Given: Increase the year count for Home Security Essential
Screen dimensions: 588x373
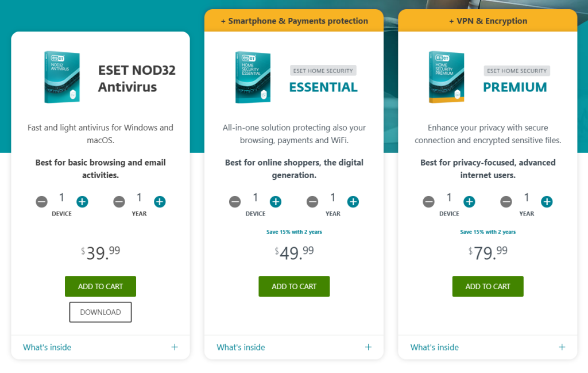Looking at the screenshot, I should coord(353,202).
